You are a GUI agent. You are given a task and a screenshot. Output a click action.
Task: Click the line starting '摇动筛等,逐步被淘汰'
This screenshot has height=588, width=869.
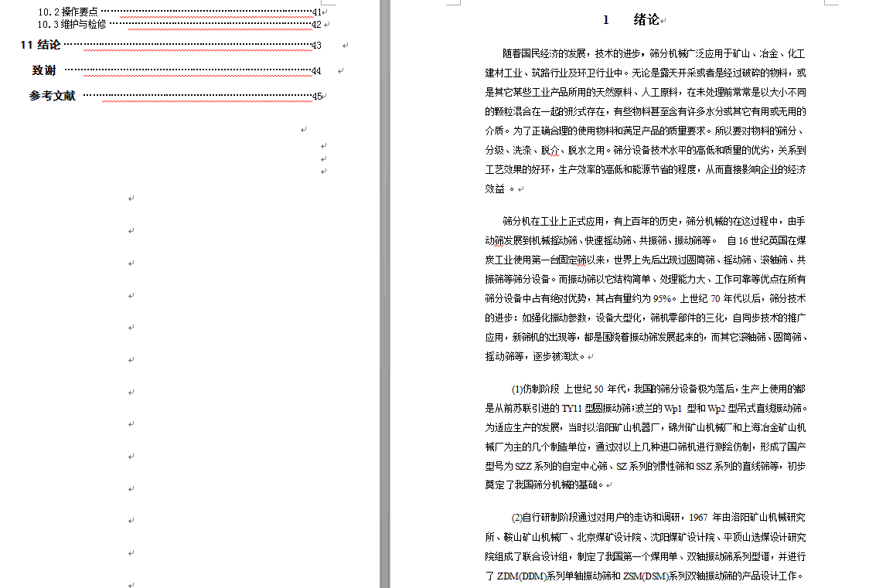pos(535,356)
